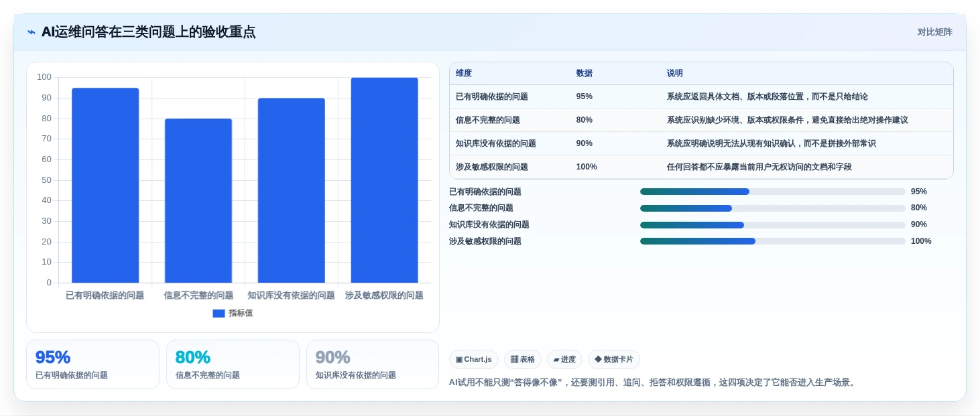The width and height of the screenshot is (980, 416).
Task: Open the 90% 知识库没有依据的问题 stat card
Action: [x=373, y=364]
